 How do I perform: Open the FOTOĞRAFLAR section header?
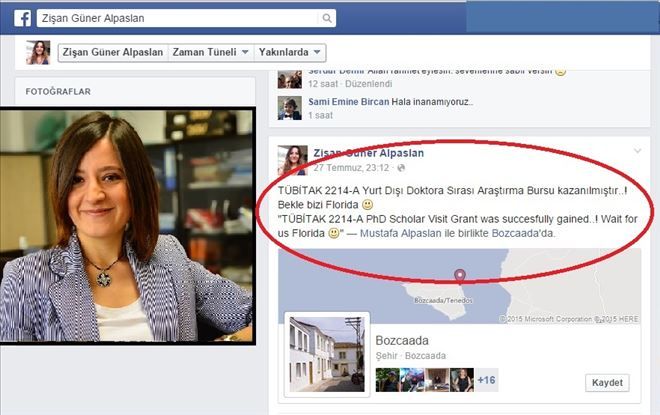(58, 92)
